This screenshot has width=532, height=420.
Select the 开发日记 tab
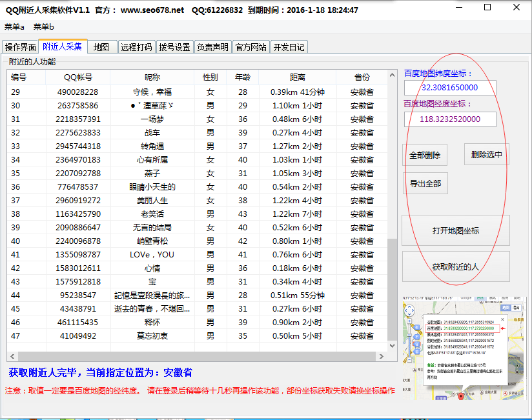tap(289, 47)
